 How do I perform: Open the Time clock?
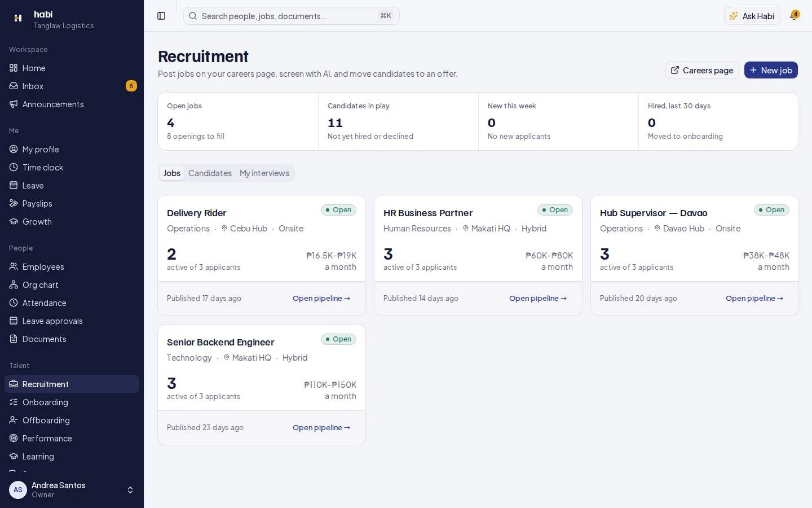click(x=72, y=167)
